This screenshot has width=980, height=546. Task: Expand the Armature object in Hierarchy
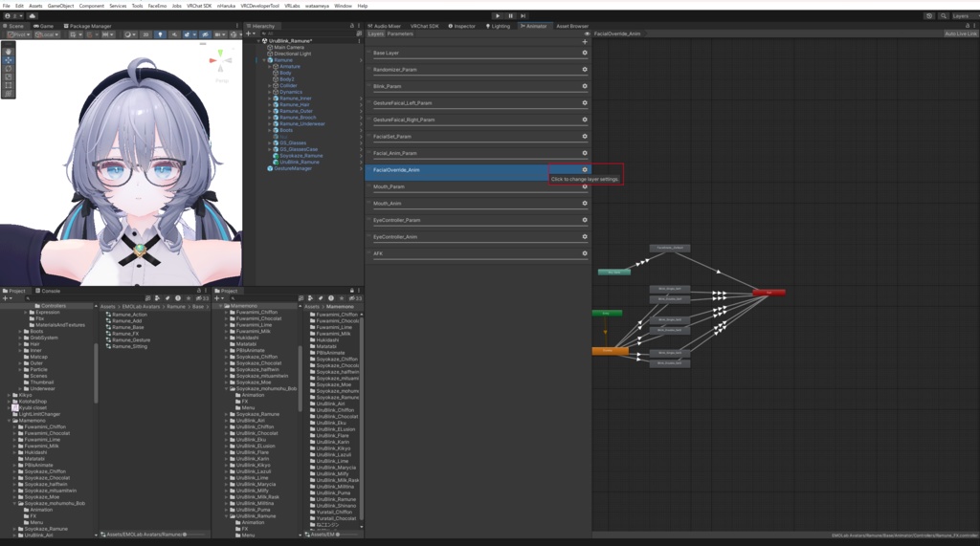pos(270,66)
